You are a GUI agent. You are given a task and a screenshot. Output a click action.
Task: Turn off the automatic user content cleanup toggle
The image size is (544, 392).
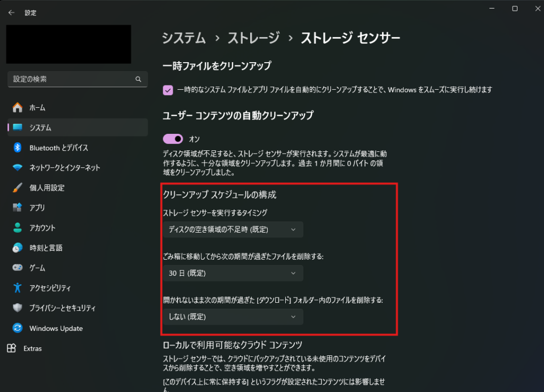173,139
